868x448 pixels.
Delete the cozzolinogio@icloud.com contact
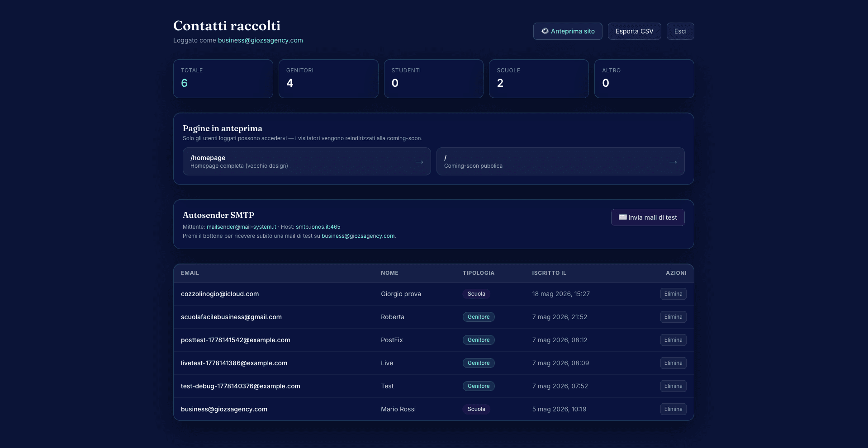(673, 294)
